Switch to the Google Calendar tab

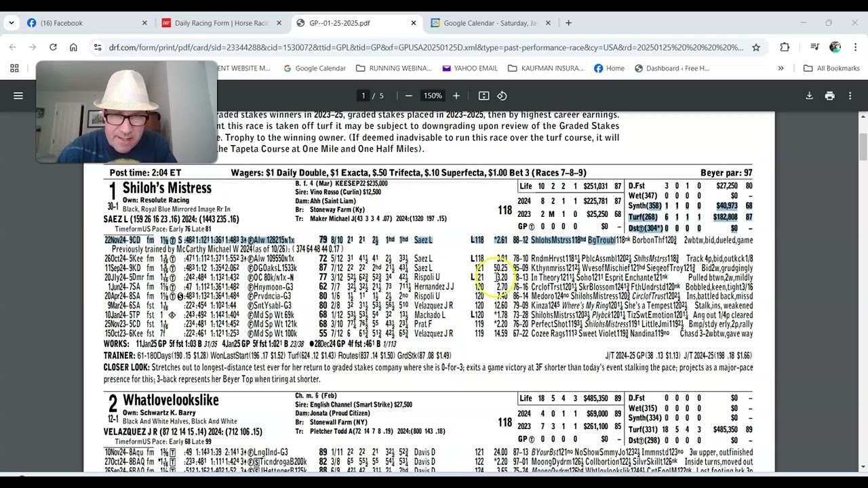[490, 23]
